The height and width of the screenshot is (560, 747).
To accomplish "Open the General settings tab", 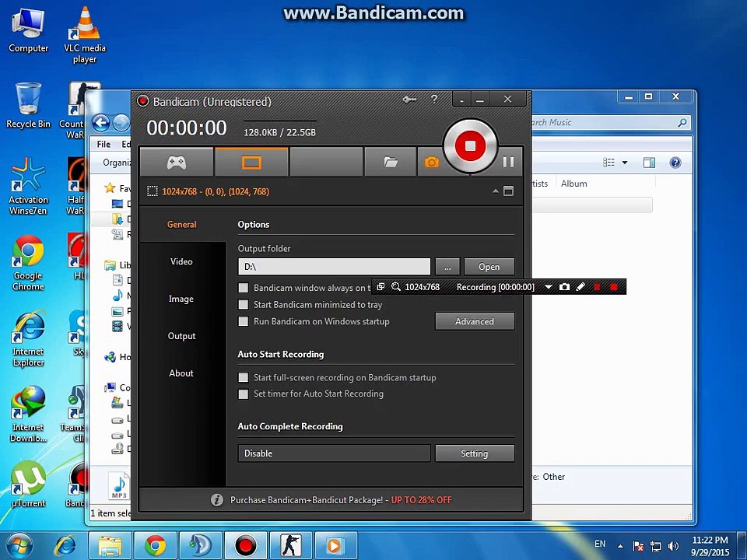I will [181, 224].
